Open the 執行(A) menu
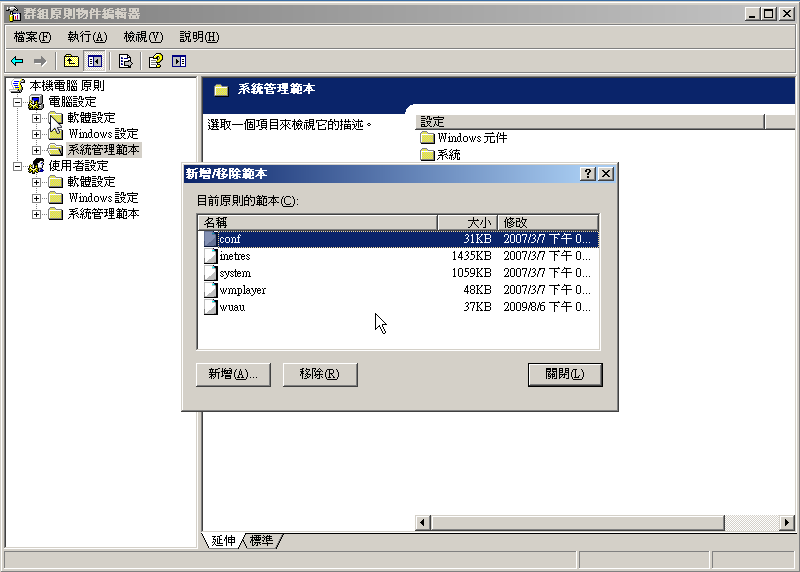800x572 pixels. click(87, 37)
